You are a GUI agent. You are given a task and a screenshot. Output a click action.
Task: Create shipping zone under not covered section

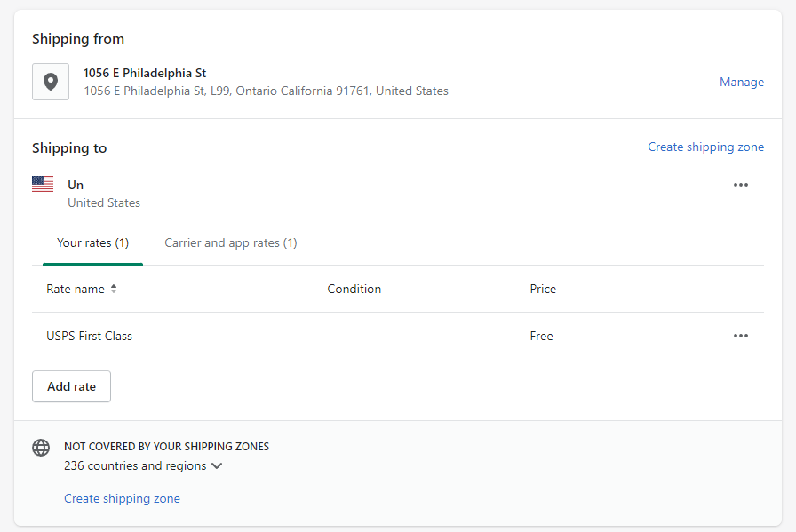pos(122,498)
